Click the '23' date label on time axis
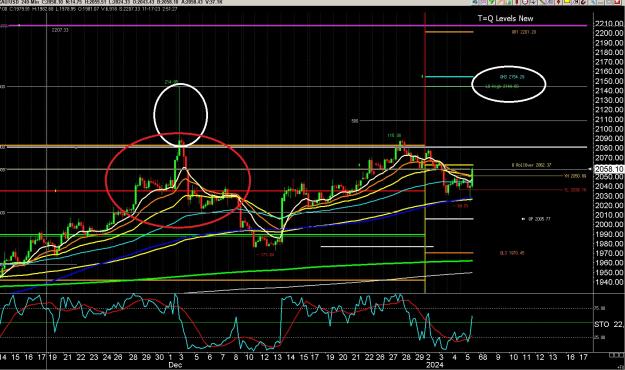Viewport: 625px width, 370px height. (94, 357)
